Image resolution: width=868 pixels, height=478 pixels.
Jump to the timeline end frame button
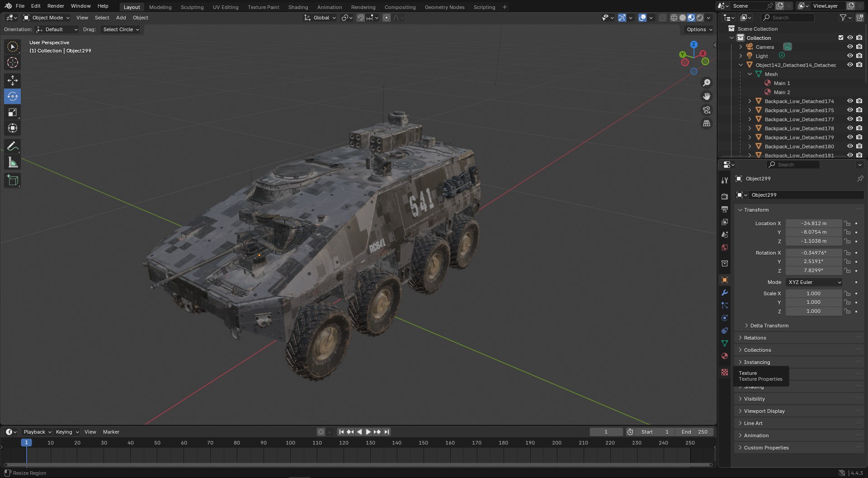click(x=387, y=432)
